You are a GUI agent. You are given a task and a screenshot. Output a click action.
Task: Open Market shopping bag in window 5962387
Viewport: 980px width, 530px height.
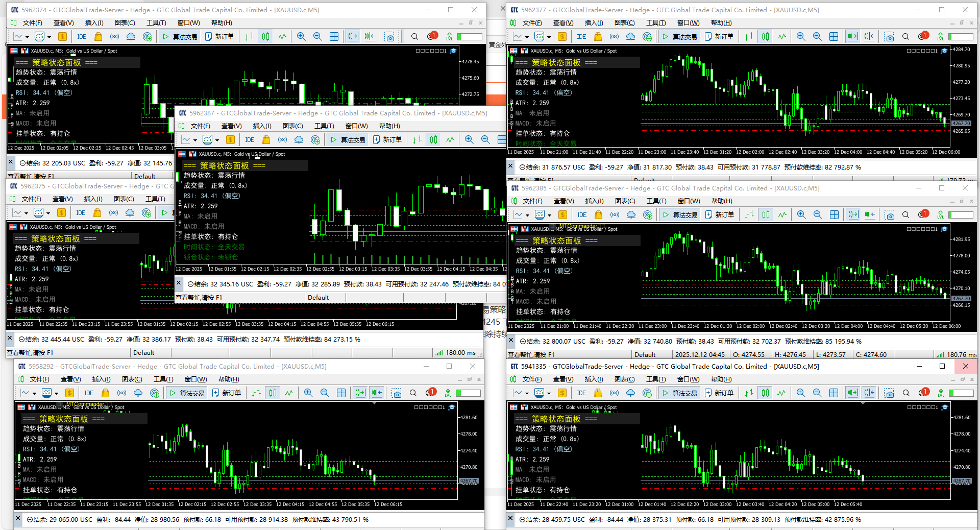click(x=266, y=140)
